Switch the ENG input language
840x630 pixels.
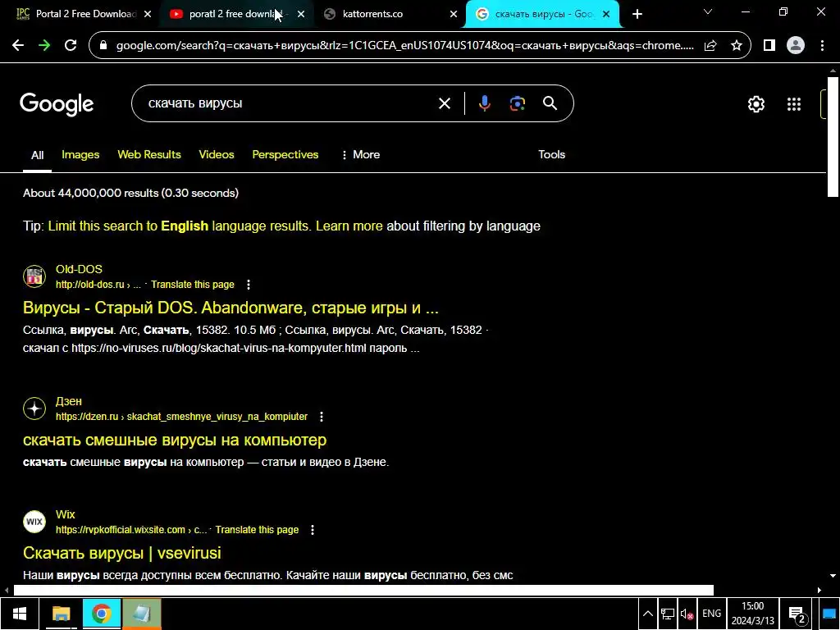tap(711, 614)
